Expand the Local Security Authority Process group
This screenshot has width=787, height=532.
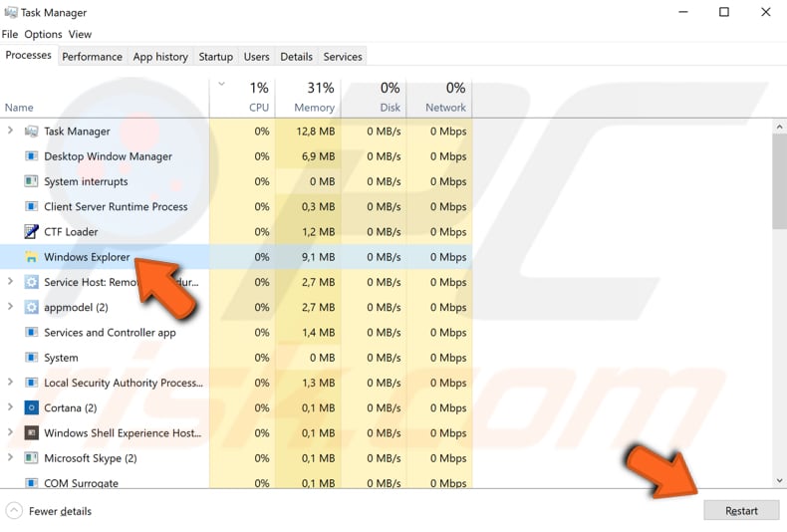click(10, 382)
